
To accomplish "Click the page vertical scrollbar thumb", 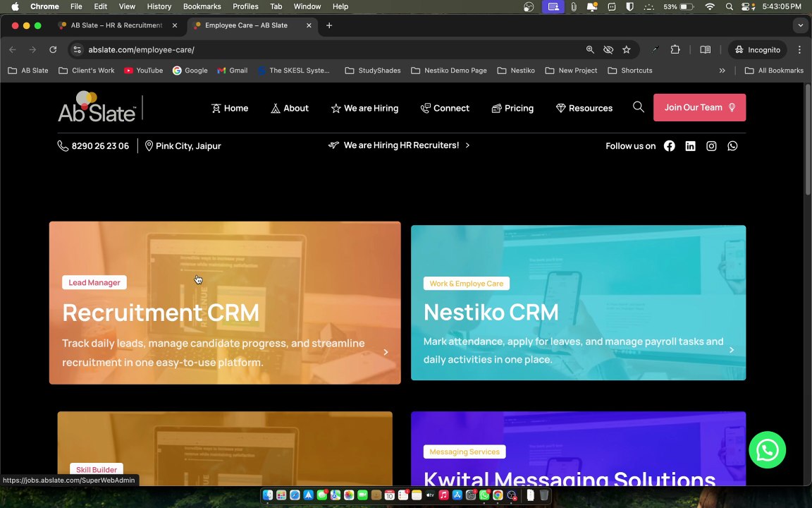I will point(807,139).
